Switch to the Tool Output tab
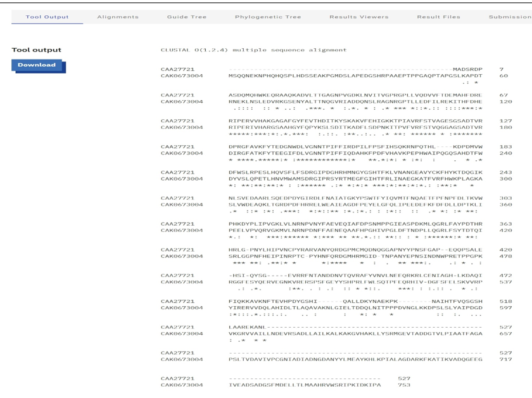532x398 pixels. (47, 17)
